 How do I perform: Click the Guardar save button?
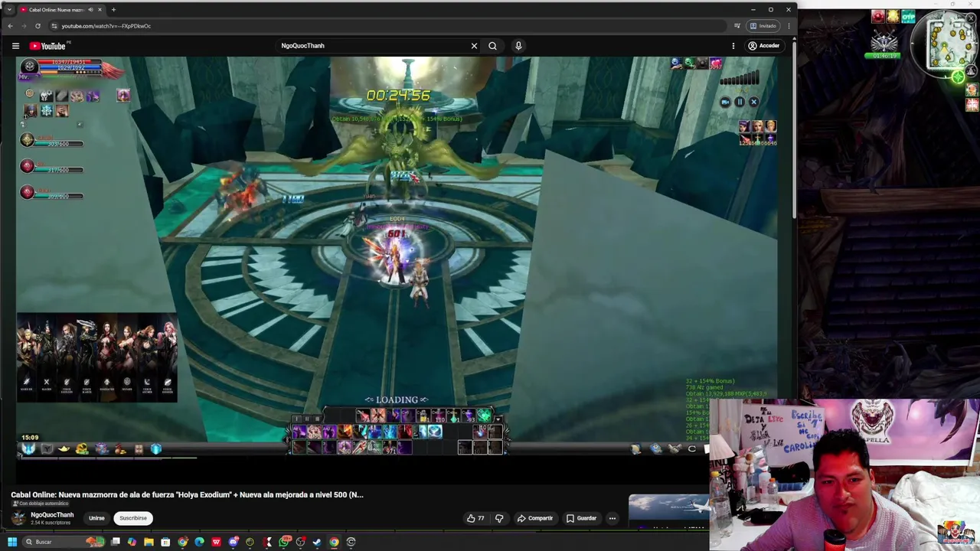[x=581, y=518]
